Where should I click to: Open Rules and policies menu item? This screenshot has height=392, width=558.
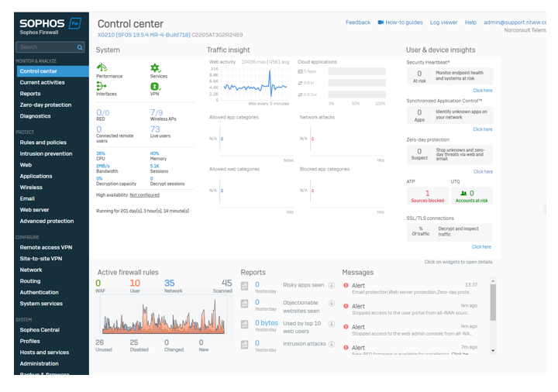point(43,143)
